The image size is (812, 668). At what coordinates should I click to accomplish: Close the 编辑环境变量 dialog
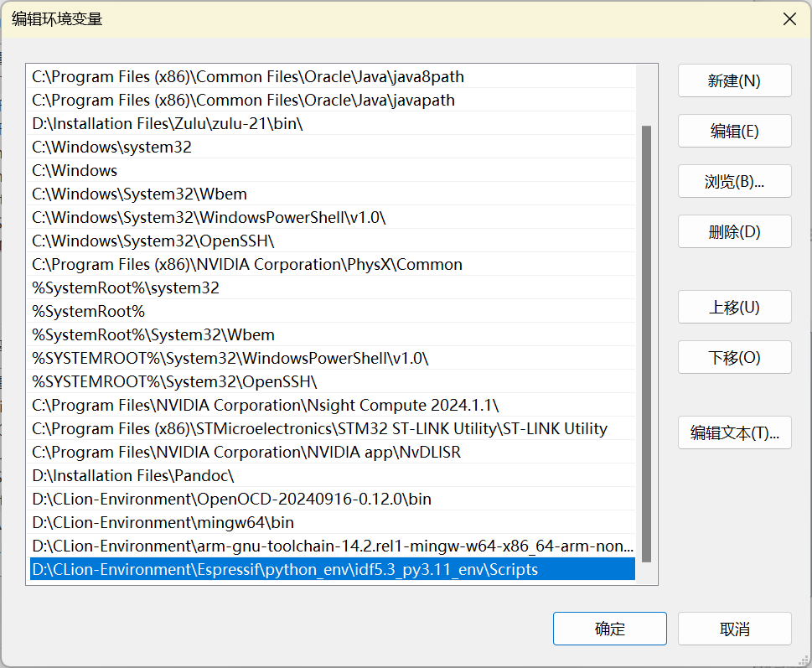tap(789, 19)
